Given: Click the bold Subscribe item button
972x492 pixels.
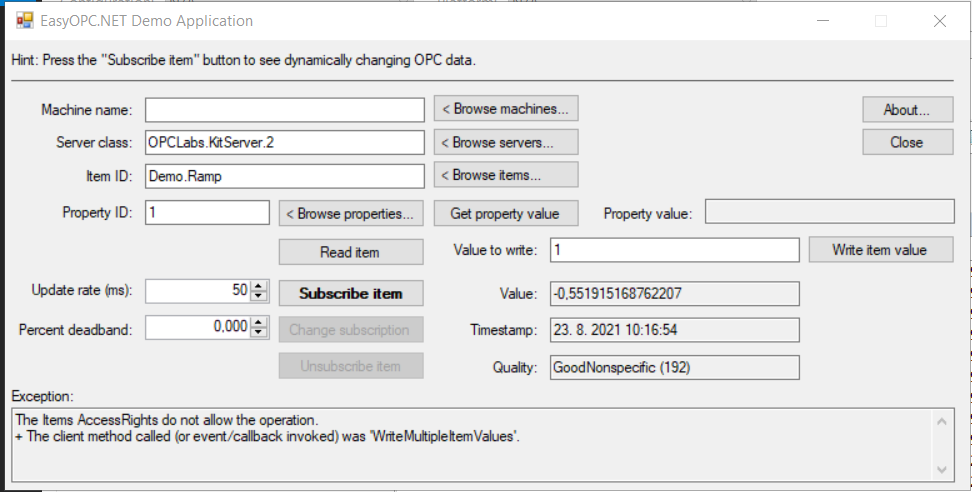Looking at the screenshot, I should pos(351,293).
